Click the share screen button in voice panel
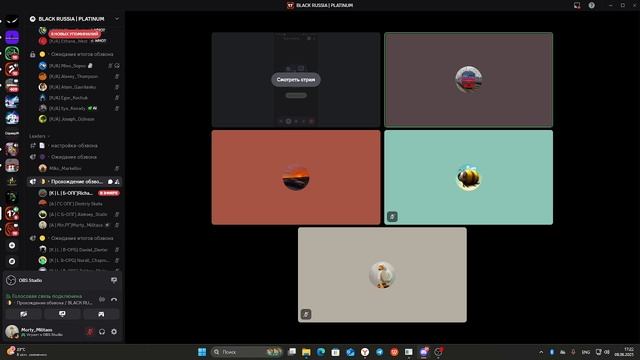This screenshot has height=360, width=640. (62, 314)
